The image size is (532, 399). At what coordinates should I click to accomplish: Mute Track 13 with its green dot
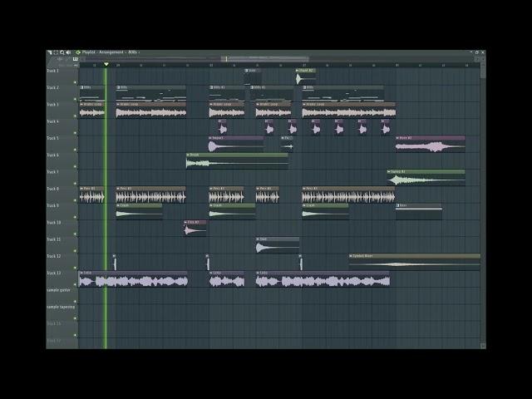[75, 284]
